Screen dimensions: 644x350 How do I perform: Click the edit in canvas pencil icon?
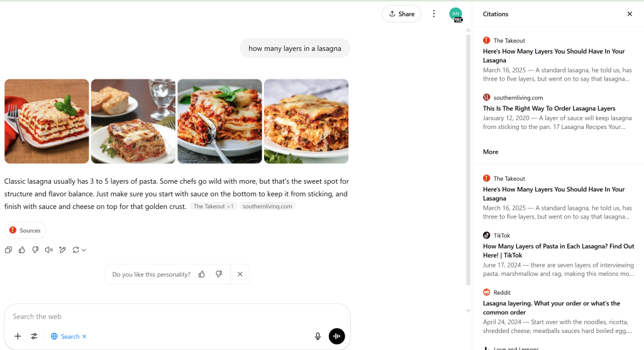pos(62,250)
